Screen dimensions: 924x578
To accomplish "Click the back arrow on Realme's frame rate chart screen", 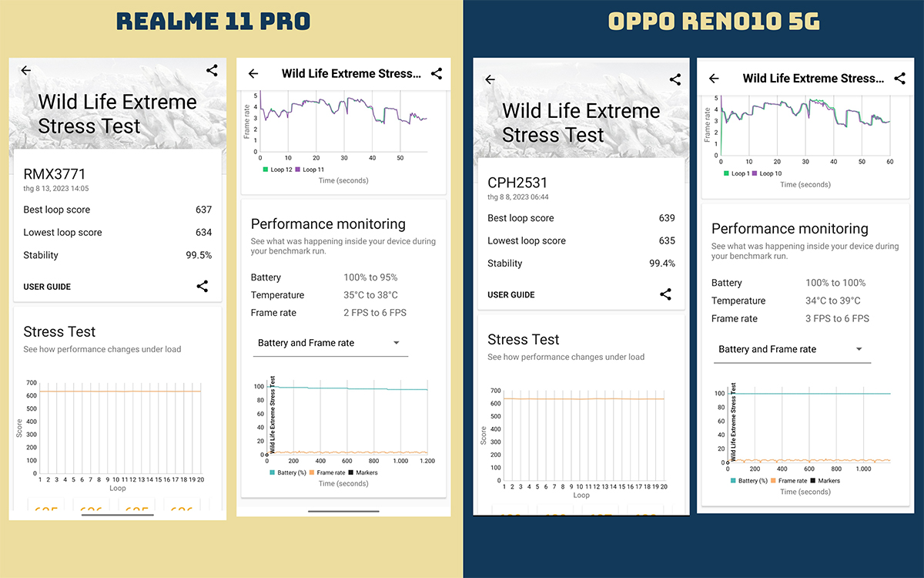I will (x=253, y=74).
